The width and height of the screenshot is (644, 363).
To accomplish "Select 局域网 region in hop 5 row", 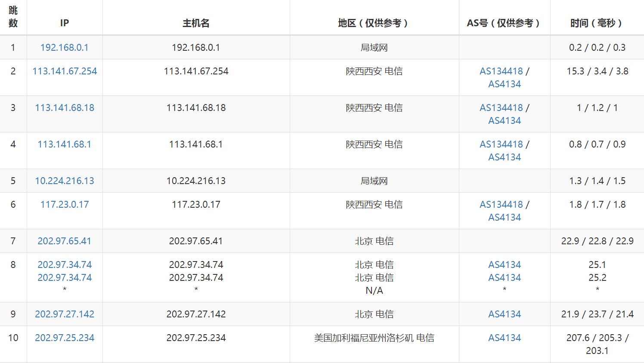I will click(x=374, y=181).
